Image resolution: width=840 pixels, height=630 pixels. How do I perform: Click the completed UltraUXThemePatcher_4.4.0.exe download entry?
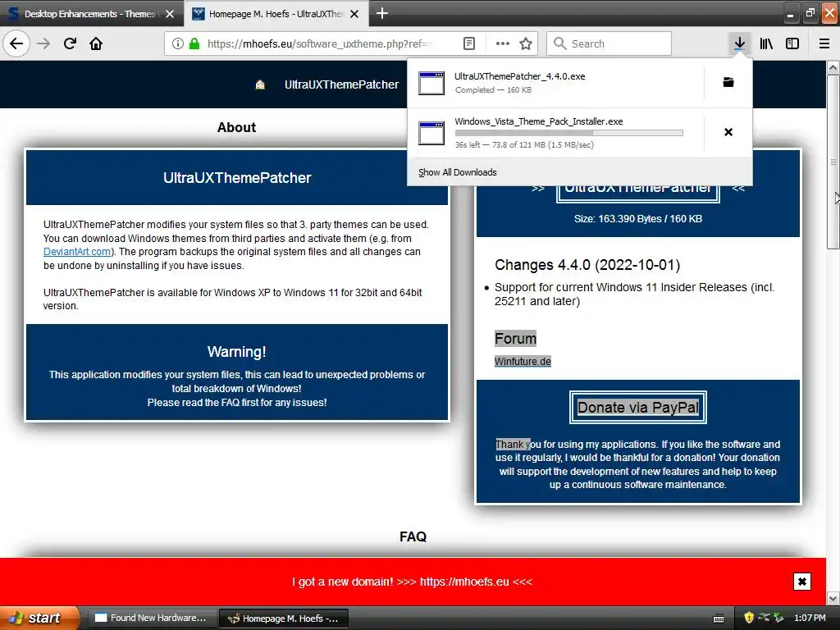(x=555, y=83)
